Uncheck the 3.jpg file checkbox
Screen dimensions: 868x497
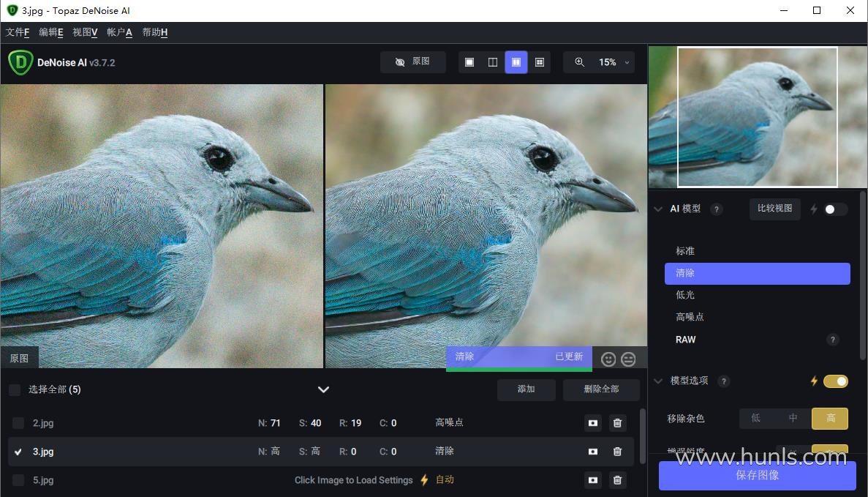18,452
